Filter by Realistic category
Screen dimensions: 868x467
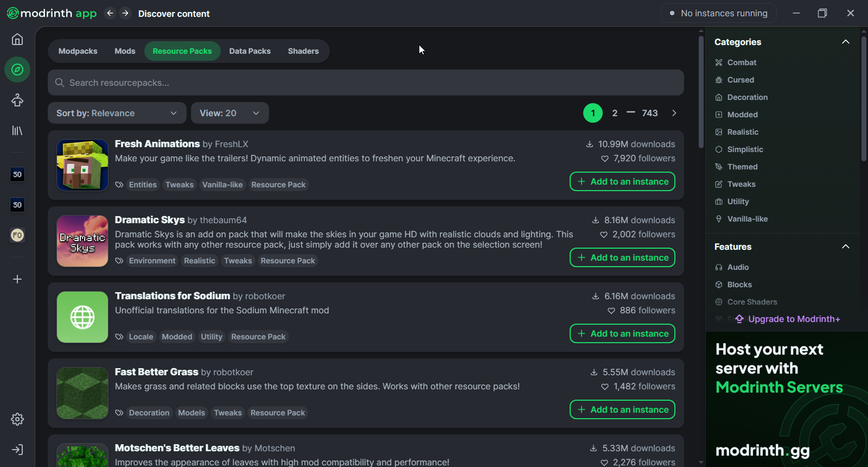point(737,132)
